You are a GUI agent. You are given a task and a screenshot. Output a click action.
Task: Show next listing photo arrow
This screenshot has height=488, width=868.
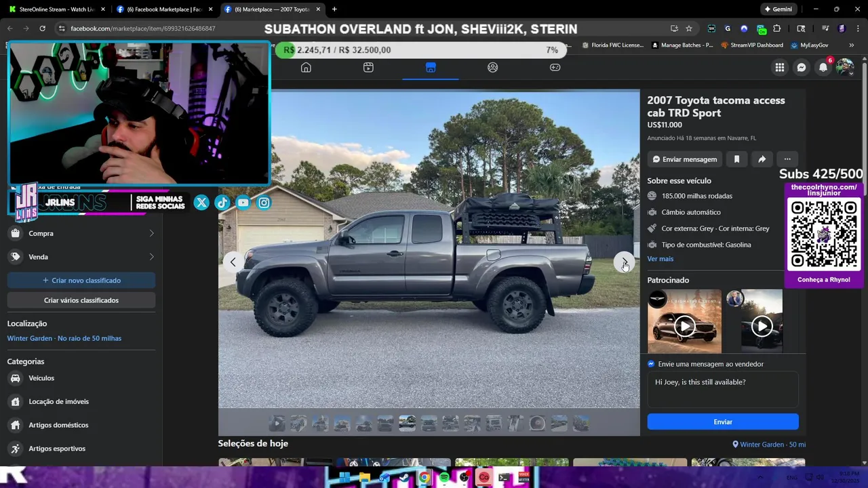625,262
